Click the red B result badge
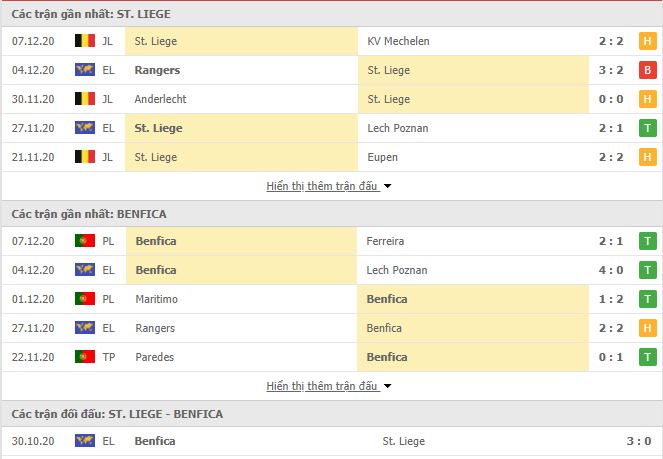Image resolution: width=663 pixels, height=459 pixels. tap(647, 70)
